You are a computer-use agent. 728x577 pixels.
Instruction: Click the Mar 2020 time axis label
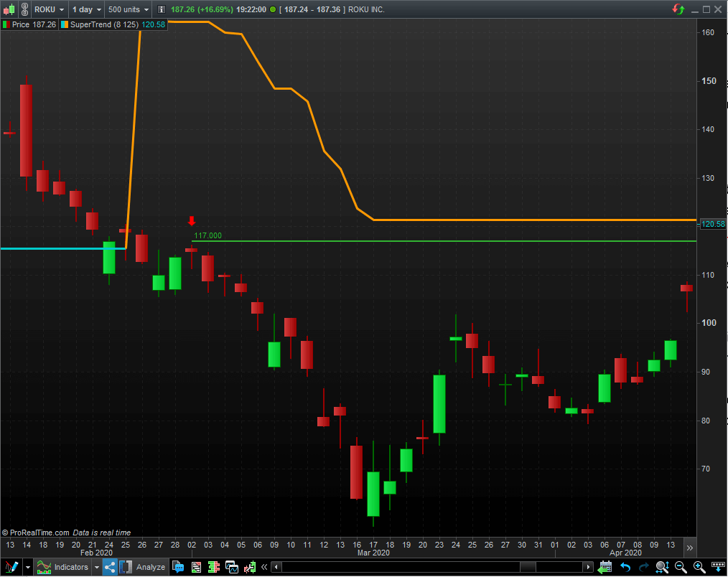click(x=373, y=553)
